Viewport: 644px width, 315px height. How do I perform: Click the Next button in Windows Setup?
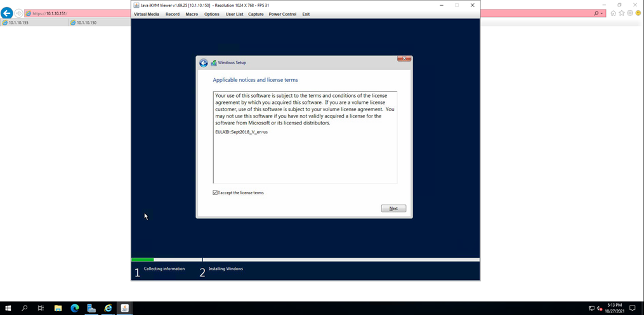(393, 208)
